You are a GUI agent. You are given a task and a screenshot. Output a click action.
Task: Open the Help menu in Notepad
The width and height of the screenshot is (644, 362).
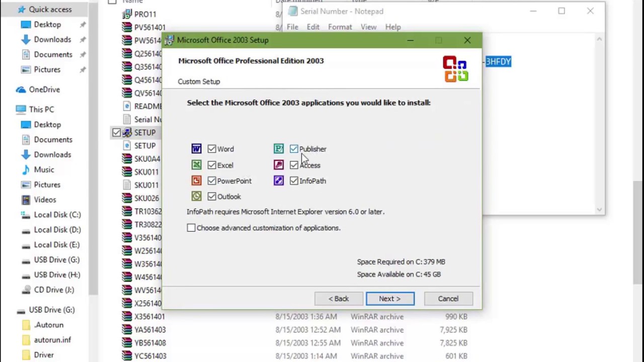click(x=393, y=27)
